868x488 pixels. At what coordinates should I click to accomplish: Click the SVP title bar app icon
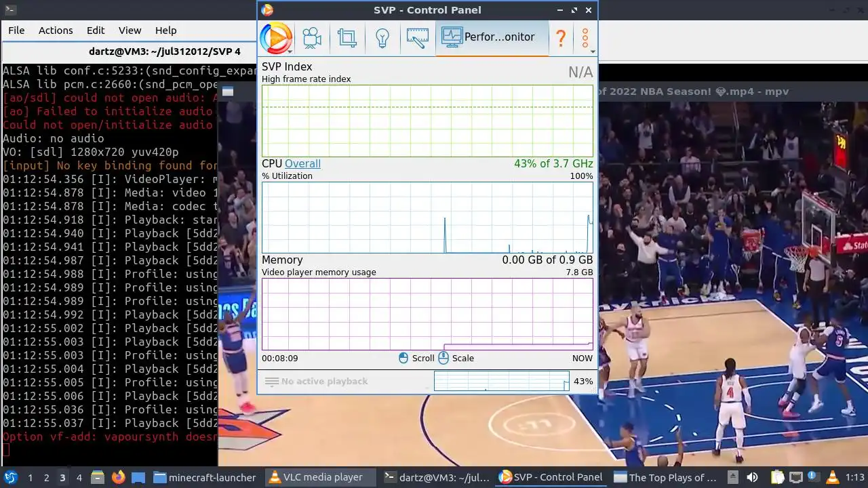pos(267,9)
